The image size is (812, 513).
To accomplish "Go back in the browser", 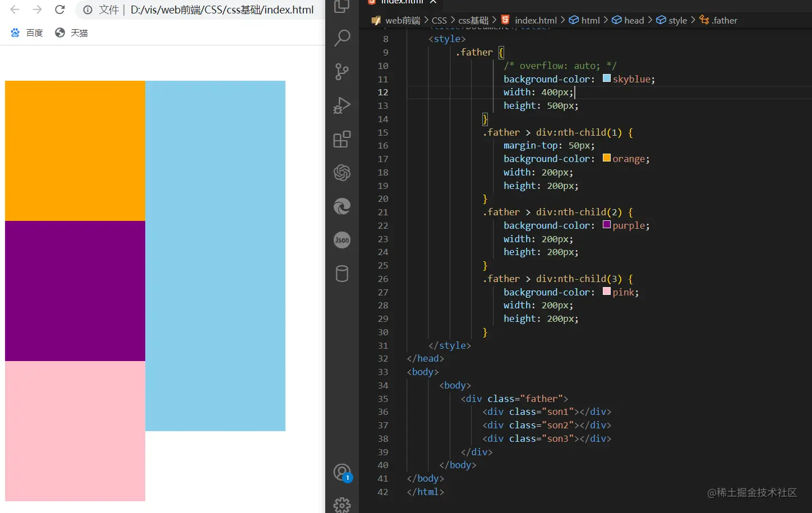I will [15, 10].
